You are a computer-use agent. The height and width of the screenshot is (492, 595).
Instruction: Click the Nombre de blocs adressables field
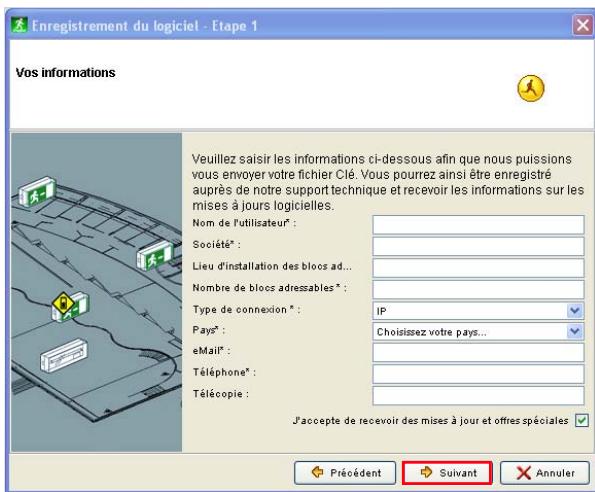478,289
